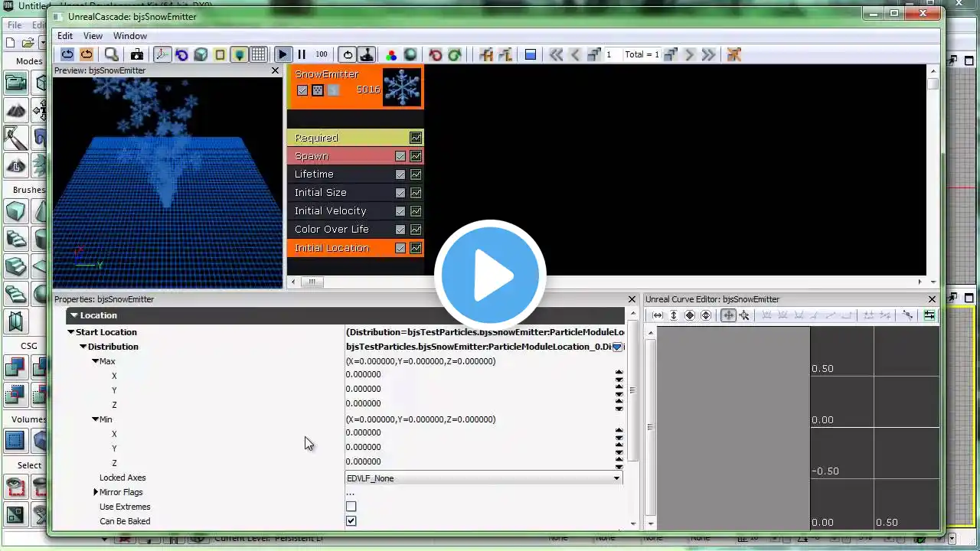Viewport: 980px width, 551px height.
Task: Collapse the Min vector property
Action: tap(96, 419)
